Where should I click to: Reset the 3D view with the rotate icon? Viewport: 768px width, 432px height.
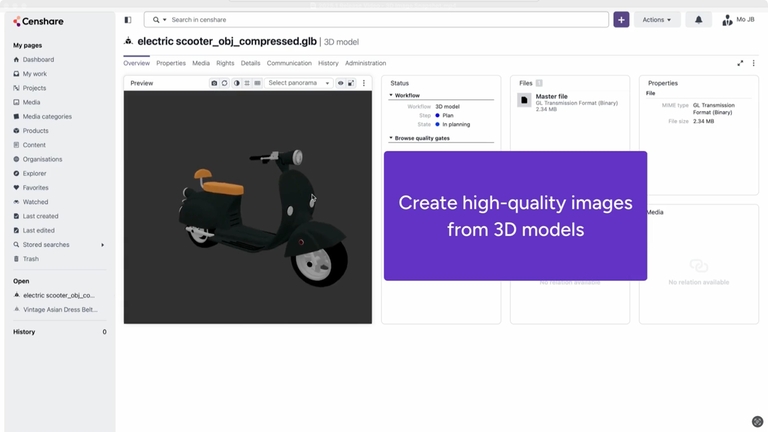(x=225, y=83)
